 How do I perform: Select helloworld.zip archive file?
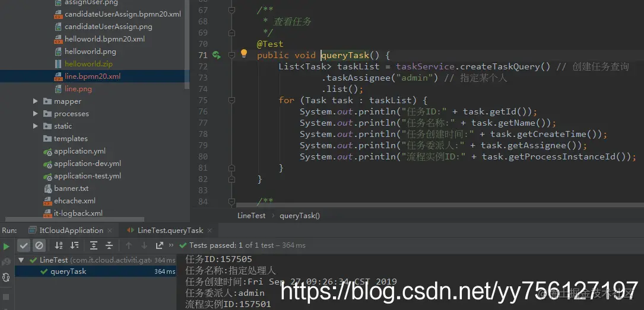[88, 64]
